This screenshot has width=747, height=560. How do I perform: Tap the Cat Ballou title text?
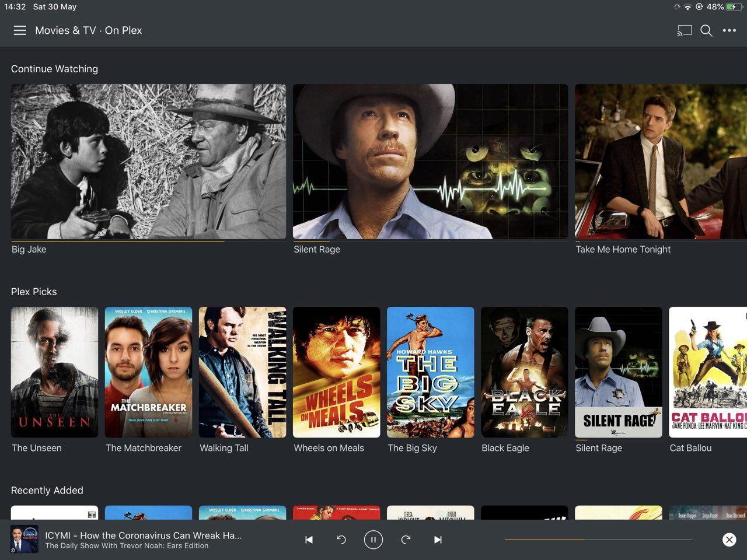point(690,448)
